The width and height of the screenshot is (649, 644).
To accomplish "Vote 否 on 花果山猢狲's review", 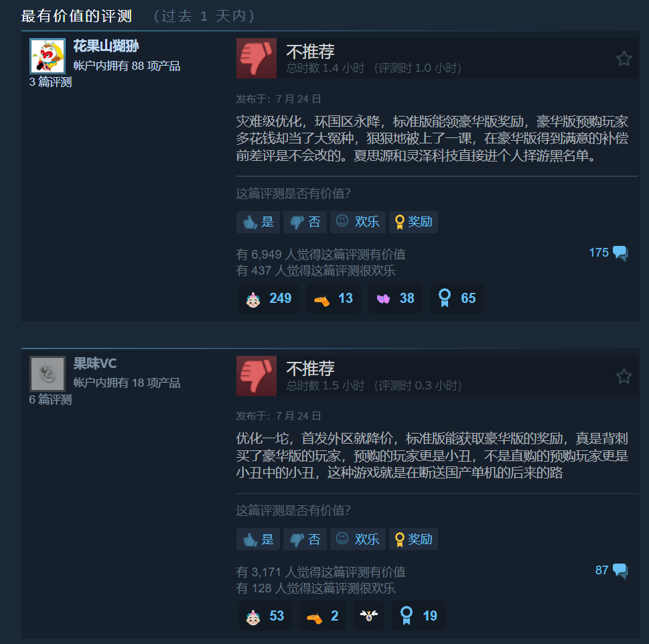I will point(305,222).
